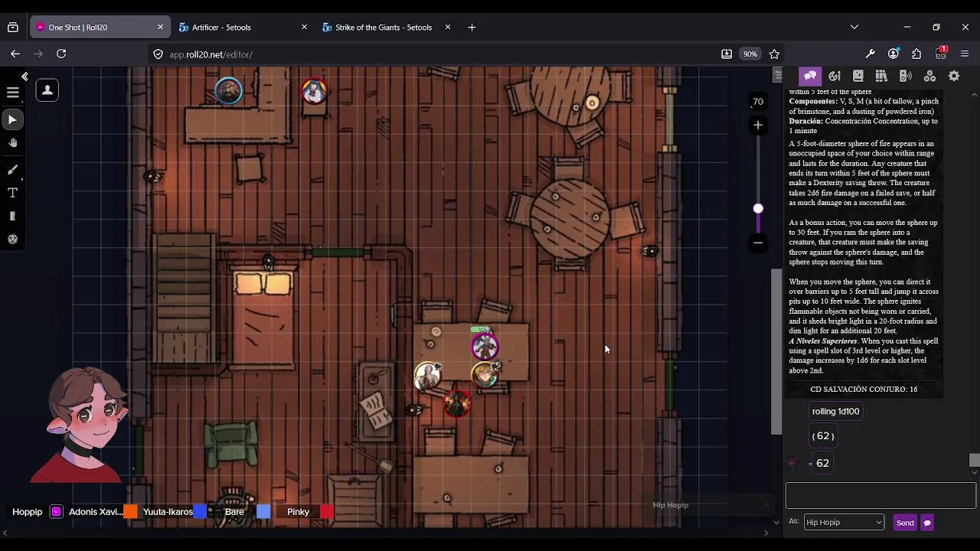Image resolution: width=980 pixels, height=551 pixels.
Task: Select the white-haired token left of the table
Action: coord(427,376)
